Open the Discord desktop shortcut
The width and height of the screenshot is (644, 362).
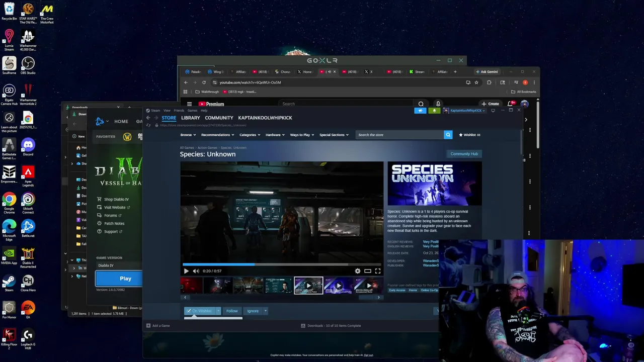[x=28, y=147]
